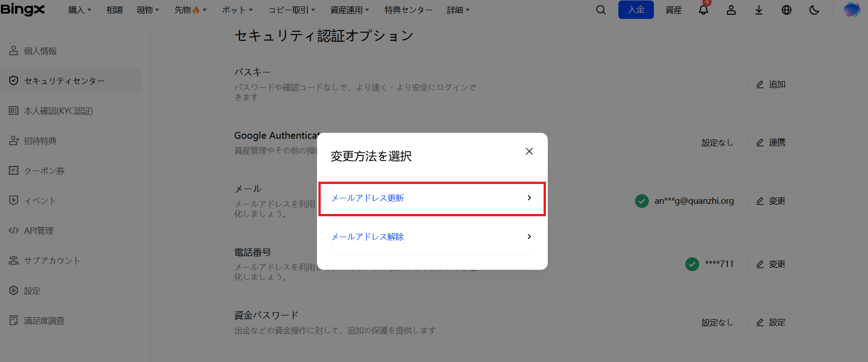Click the search magnifier icon in header
Viewport: 868px width, 362px height.
[x=600, y=10]
